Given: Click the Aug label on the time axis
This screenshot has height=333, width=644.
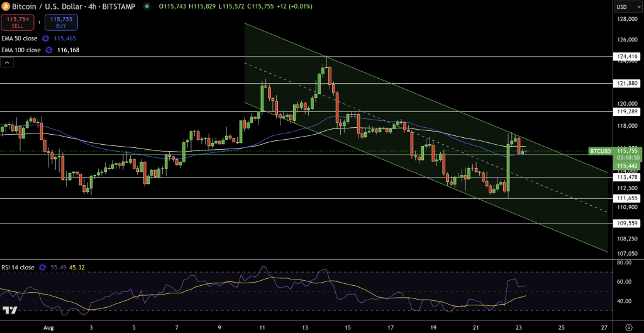Looking at the screenshot, I should (49, 328).
